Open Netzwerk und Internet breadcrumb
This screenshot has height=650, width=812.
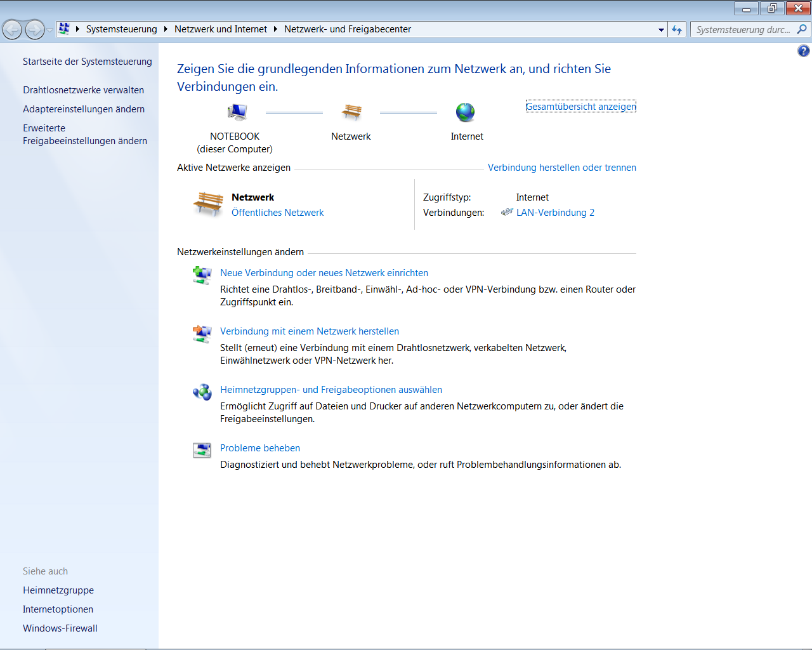(x=221, y=29)
